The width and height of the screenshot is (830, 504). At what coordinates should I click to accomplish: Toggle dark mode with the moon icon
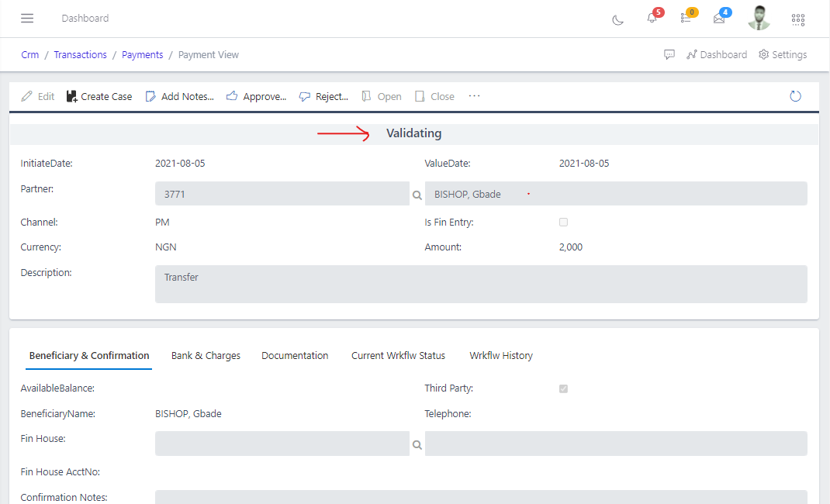coord(617,21)
